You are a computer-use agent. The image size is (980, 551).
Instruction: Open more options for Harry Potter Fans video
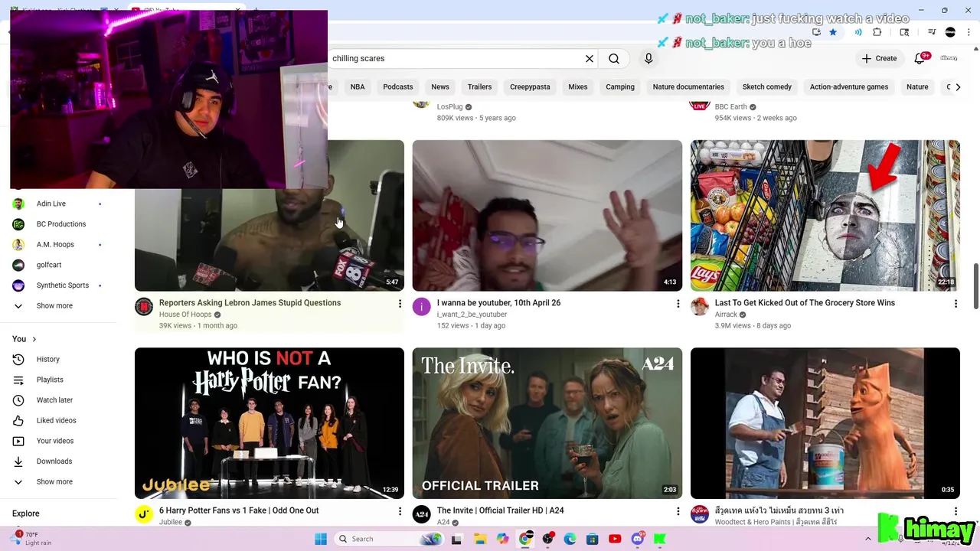(400, 511)
